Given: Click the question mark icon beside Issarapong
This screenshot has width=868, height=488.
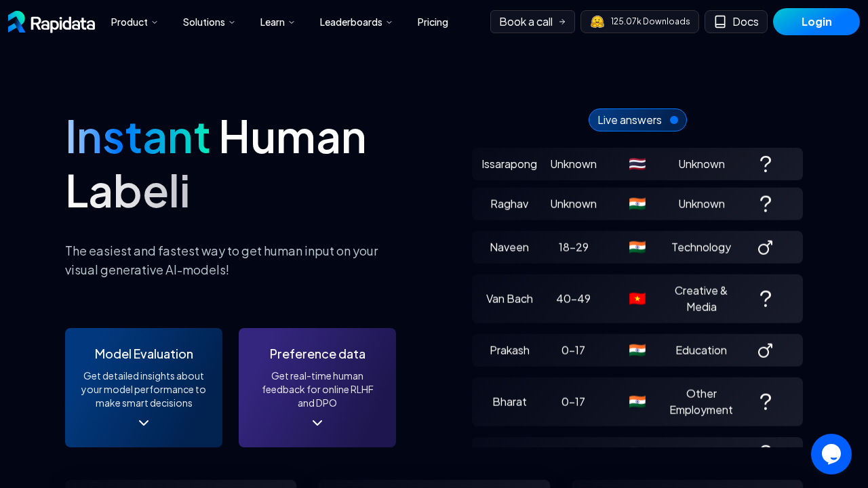Looking at the screenshot, I should 766,163.
